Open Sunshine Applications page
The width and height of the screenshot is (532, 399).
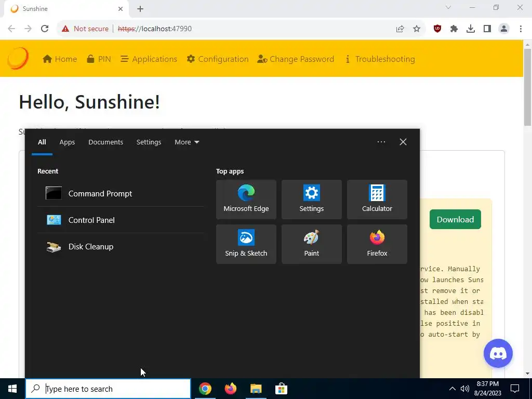click(149, 59)
